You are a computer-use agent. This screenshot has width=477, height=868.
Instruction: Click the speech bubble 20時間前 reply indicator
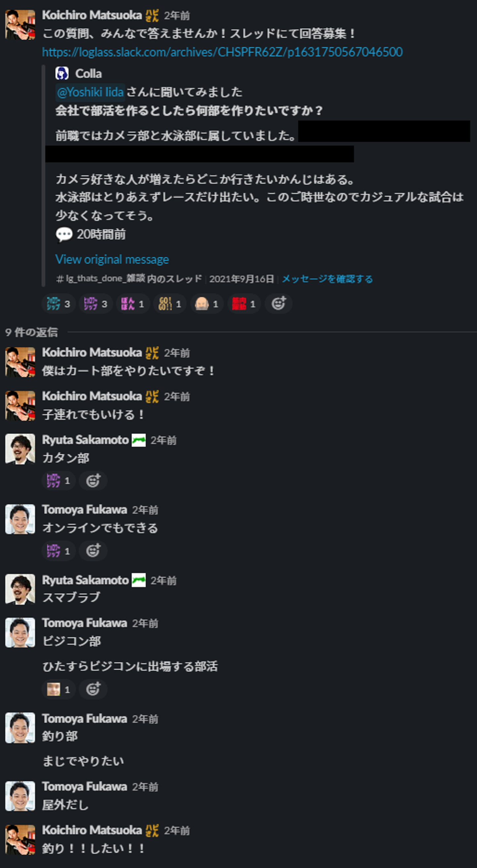click(91, 234)
